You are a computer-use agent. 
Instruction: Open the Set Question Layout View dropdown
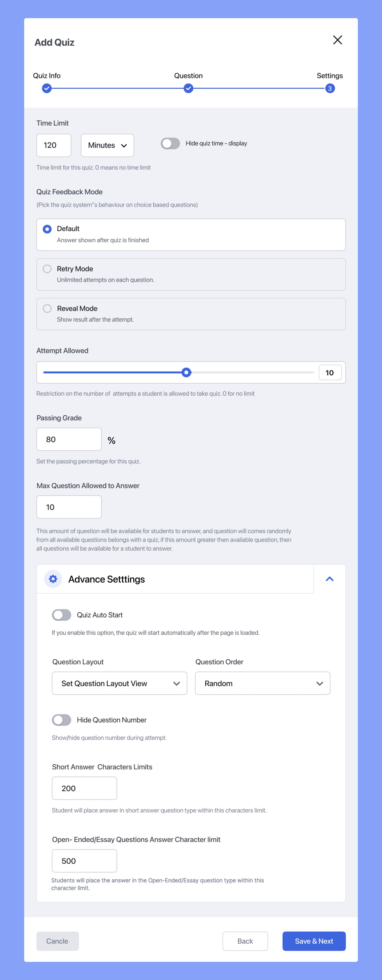coord(119,683)
